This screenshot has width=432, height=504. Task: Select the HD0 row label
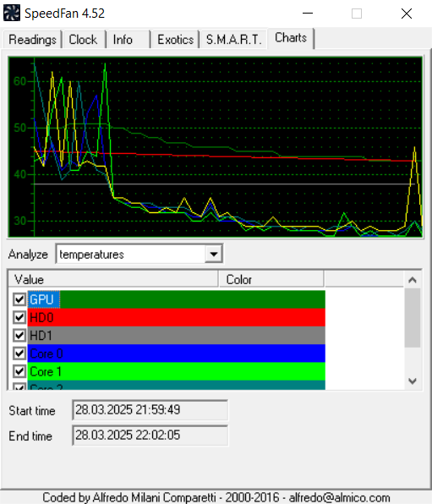[41, 318]
